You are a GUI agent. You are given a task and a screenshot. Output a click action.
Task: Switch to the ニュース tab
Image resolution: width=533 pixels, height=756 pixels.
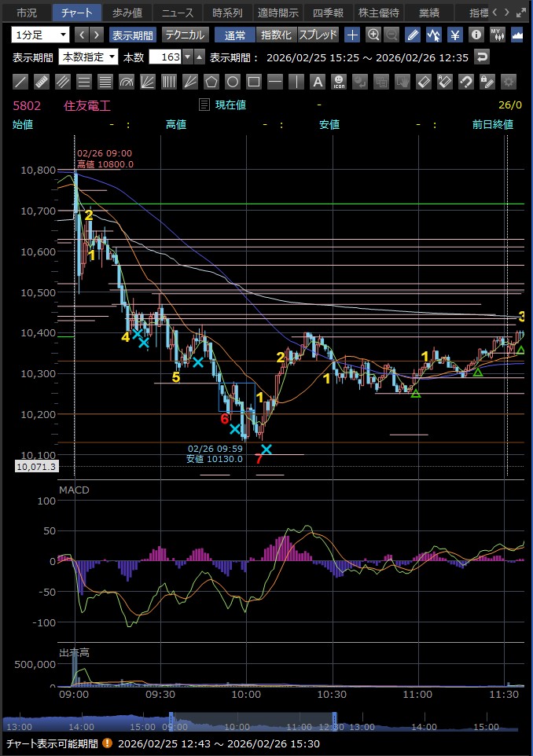[x=178, y=13]
